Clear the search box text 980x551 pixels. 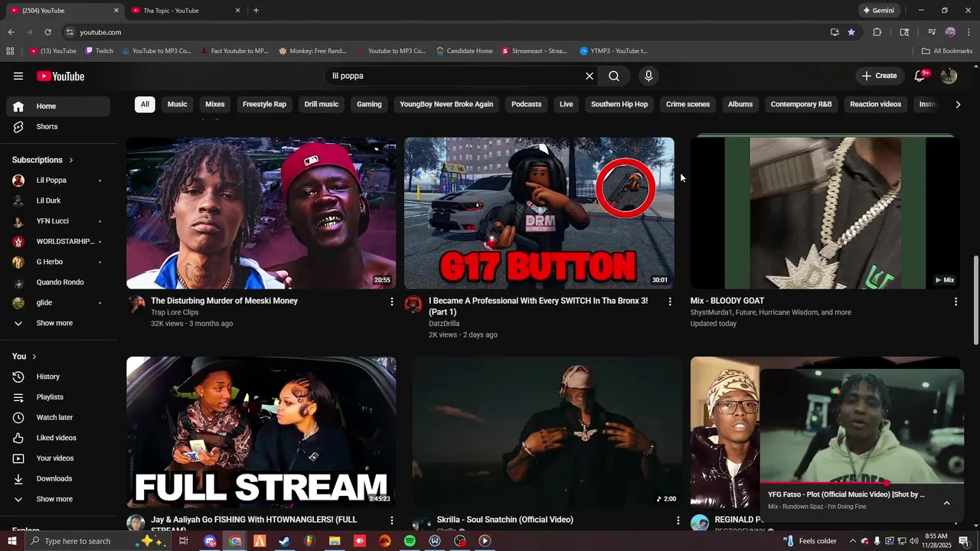pos(590,76)
